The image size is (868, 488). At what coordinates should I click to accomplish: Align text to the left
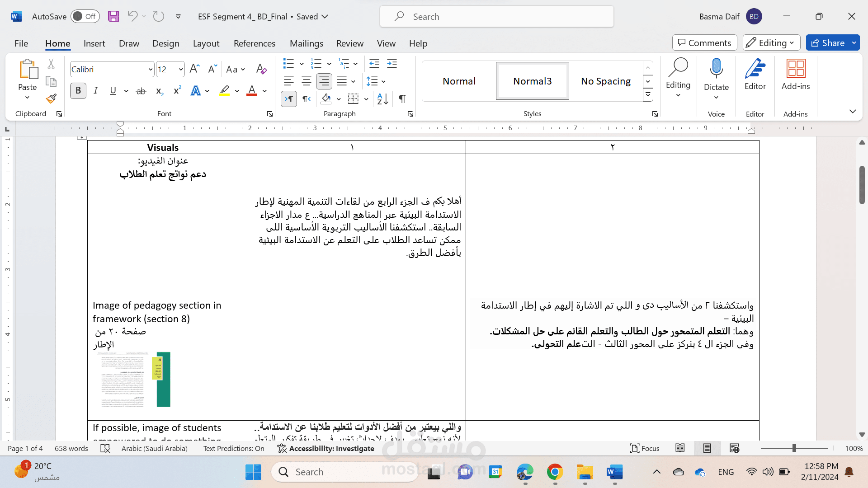(x=288, y=81)
